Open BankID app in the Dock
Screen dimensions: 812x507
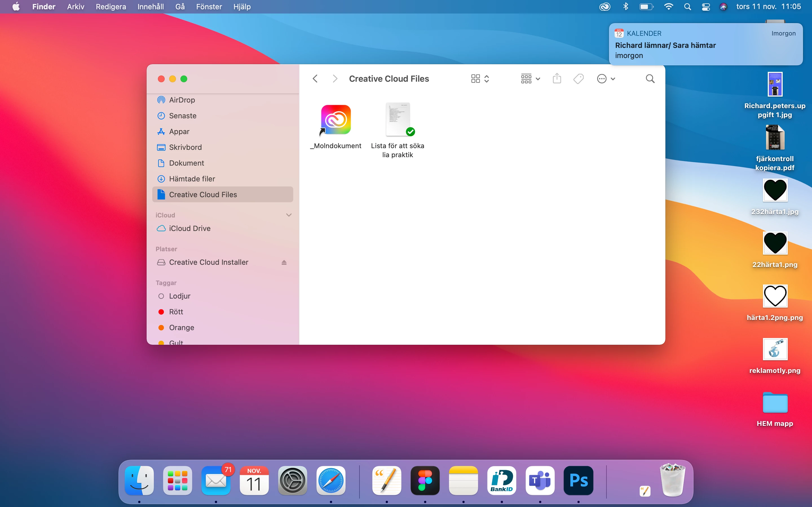(502, 481)
